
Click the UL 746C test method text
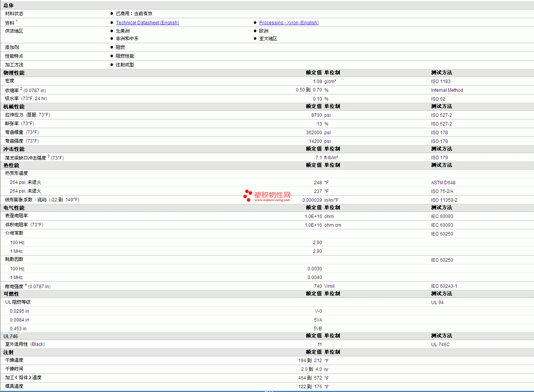point(440,345)
